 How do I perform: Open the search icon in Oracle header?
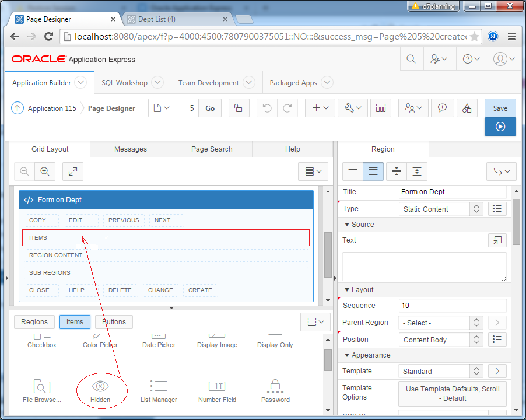[411, 59]
